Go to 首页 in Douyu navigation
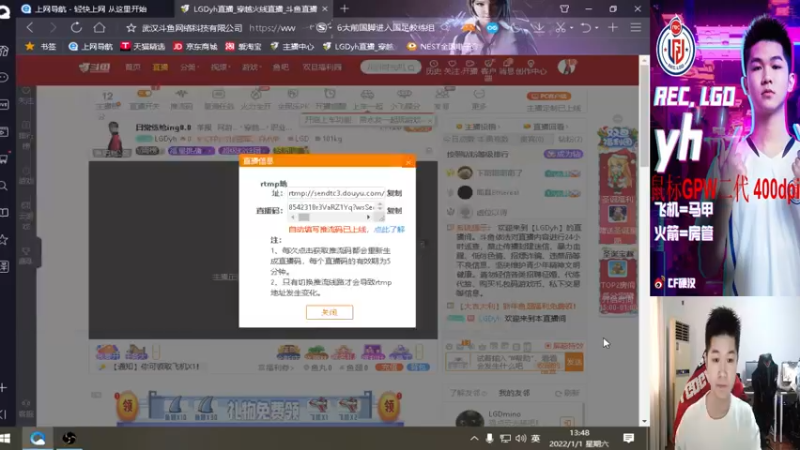800x450 pixels. [x=133, y=67]
